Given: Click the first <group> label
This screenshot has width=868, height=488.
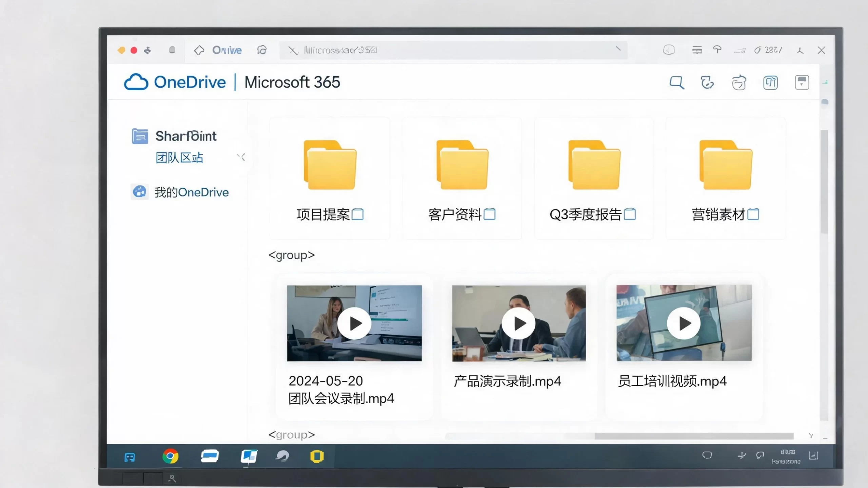Looking at the screenshot, I should pos(291,255).
